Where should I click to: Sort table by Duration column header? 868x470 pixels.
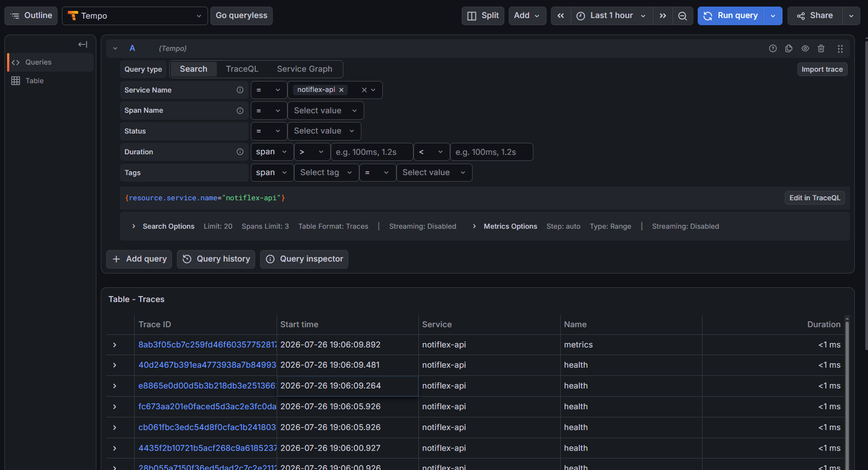824,324
